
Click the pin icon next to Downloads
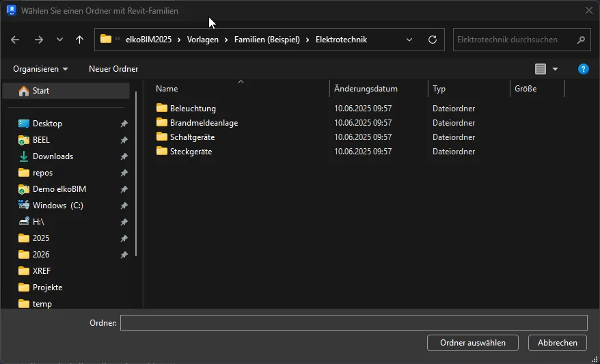point(124,157)
